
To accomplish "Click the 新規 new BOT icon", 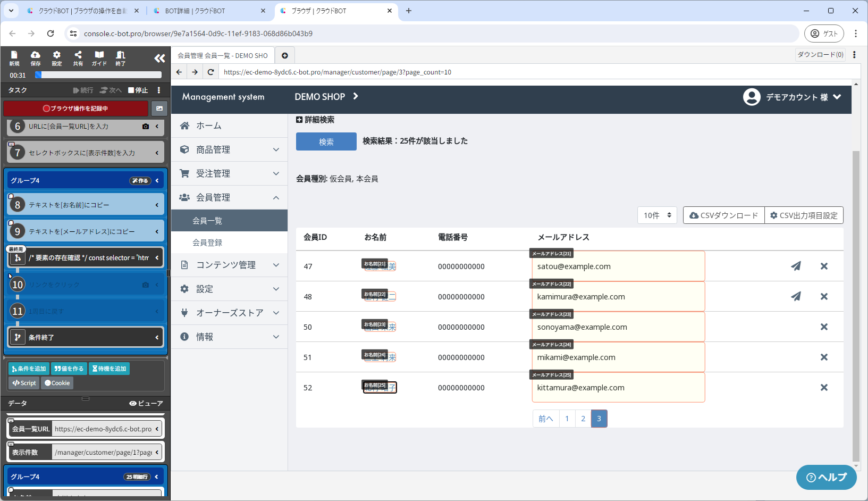I will click(14, 58).
